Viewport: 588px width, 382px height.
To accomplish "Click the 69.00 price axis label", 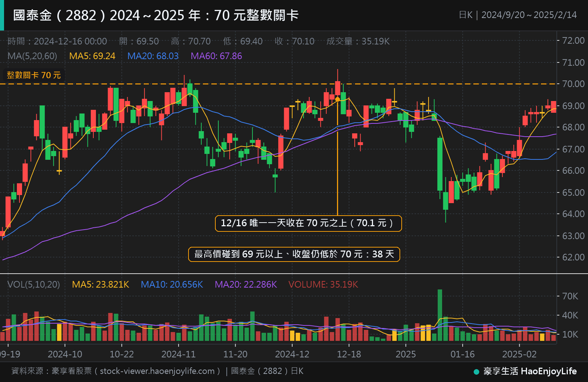I will (x=573, y=106).
